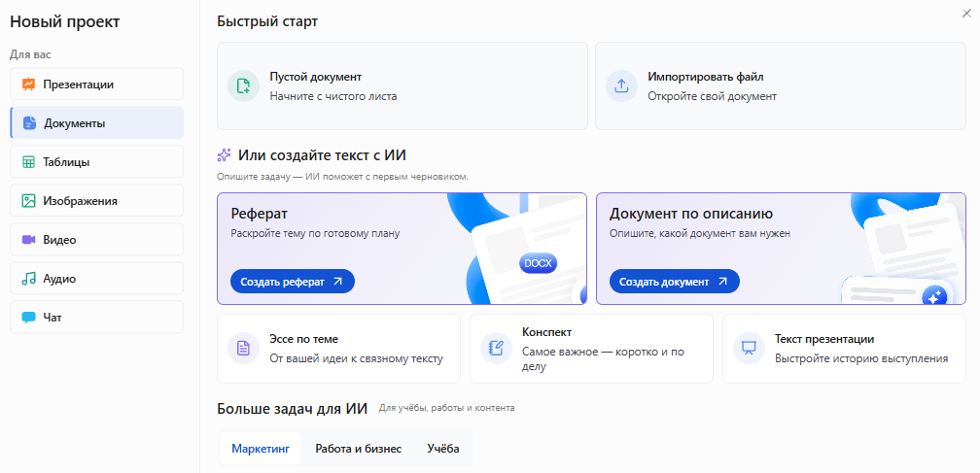
Task: Open the Чат category
Action: point(97,318)
